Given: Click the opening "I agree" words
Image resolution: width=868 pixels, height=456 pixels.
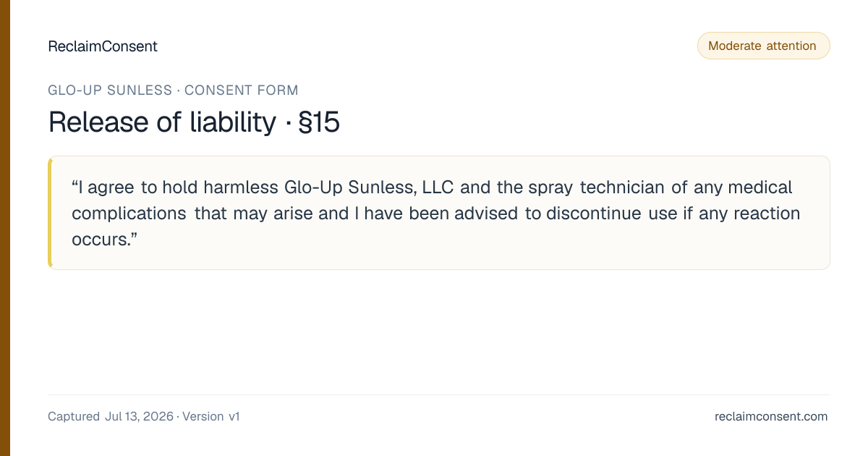Looking at the screenshot, I should (105, 187).
